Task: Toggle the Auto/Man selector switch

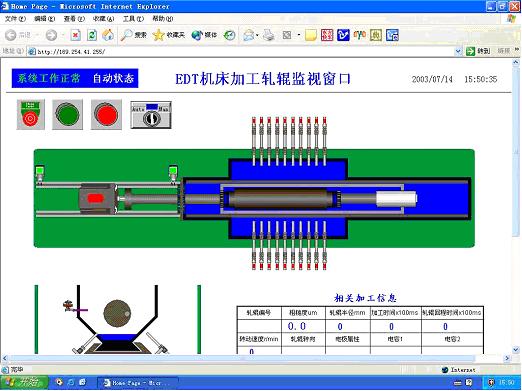Action: pyautogui.click(x=151, y=115)
